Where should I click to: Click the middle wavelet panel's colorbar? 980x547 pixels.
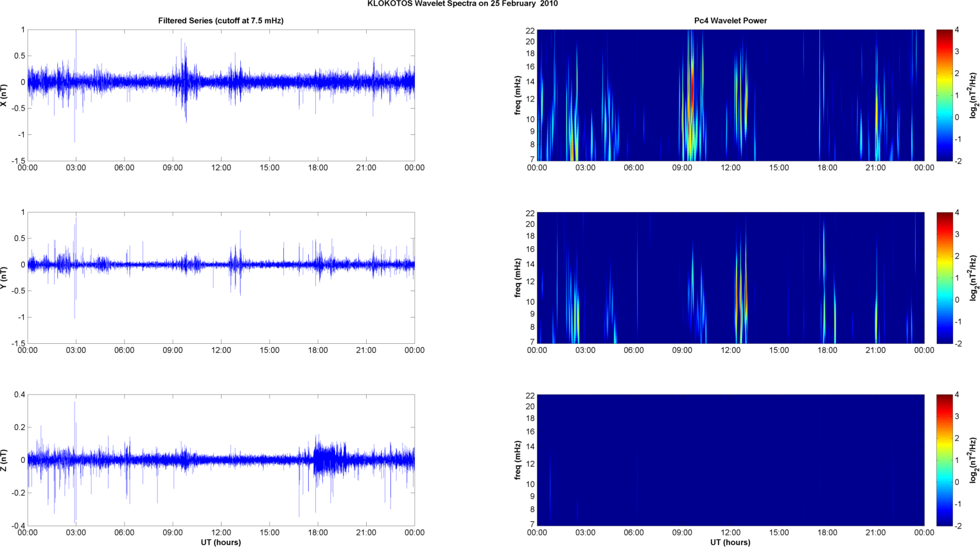pos(944,278)
